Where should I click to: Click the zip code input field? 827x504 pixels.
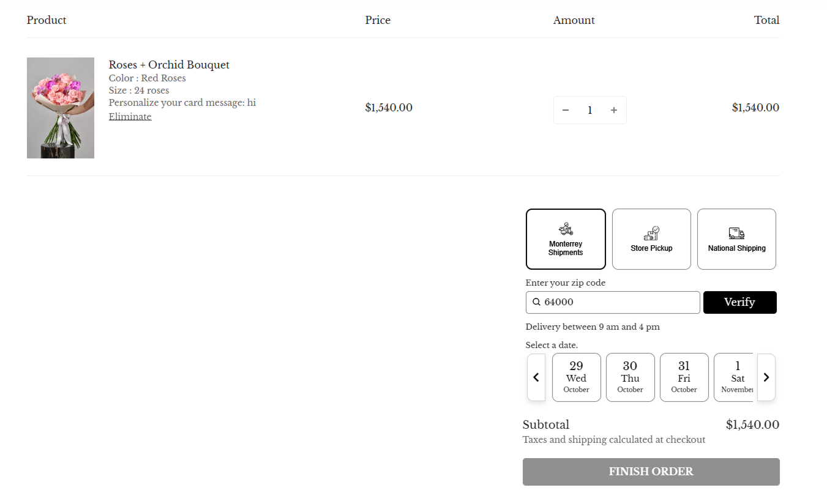click(x=613, y=302)
